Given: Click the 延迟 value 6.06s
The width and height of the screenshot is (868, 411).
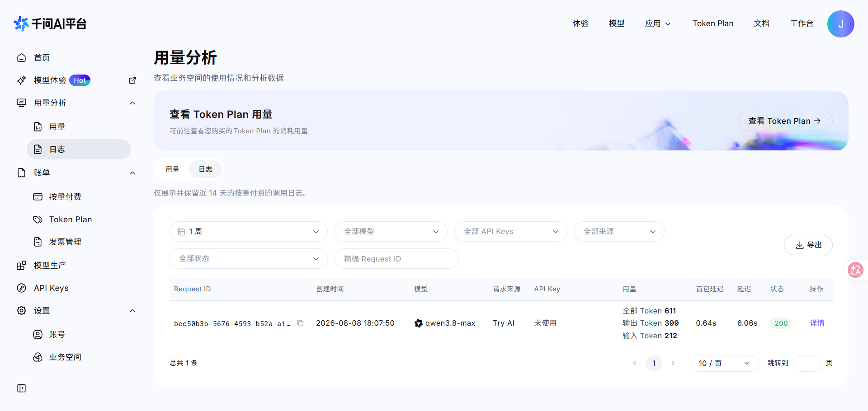Looking at the screenshot, I should 747,323.
